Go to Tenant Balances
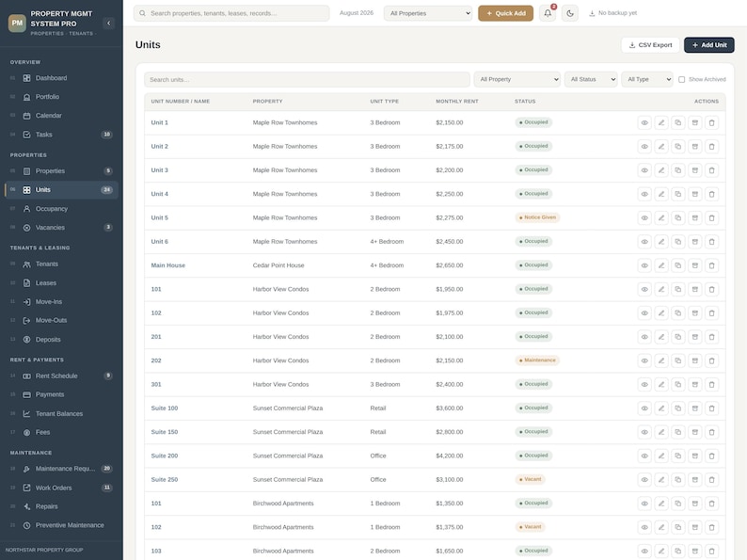 tap(61, 414)
